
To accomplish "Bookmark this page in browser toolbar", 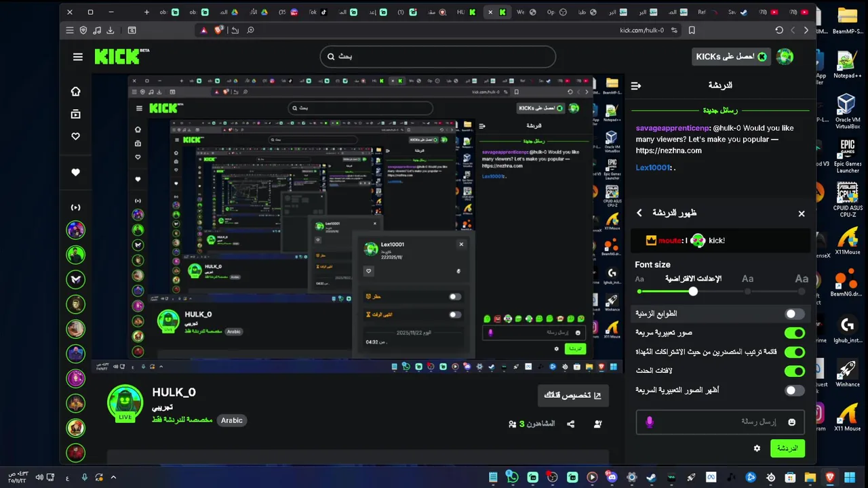I will pyautogui.click(x=692, y=30).
